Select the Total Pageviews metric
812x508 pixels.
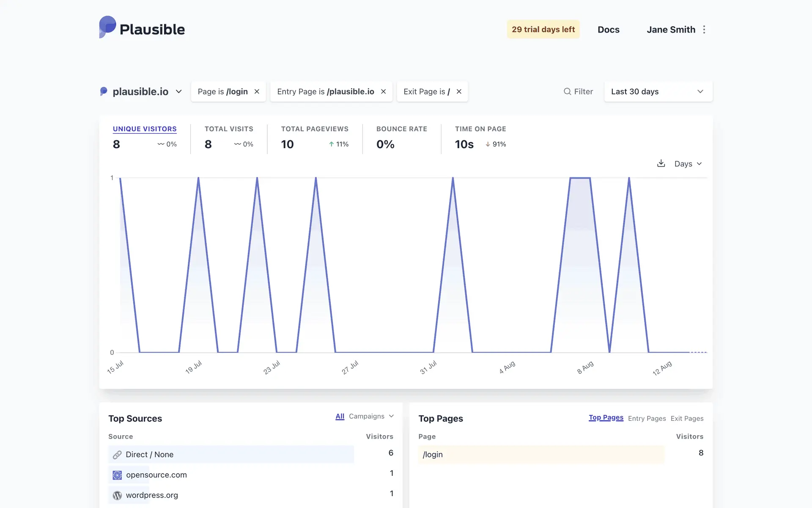315,129
